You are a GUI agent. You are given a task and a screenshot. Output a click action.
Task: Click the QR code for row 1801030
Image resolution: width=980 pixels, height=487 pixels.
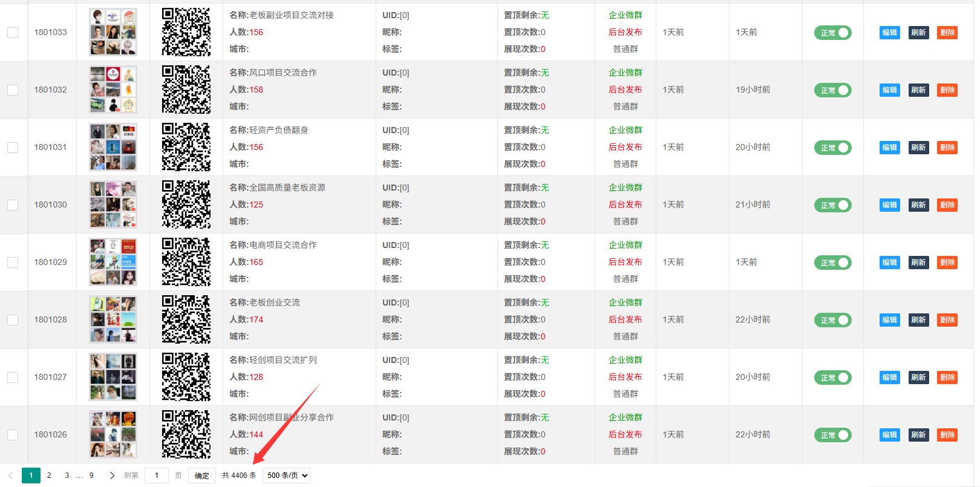point(186,204)
